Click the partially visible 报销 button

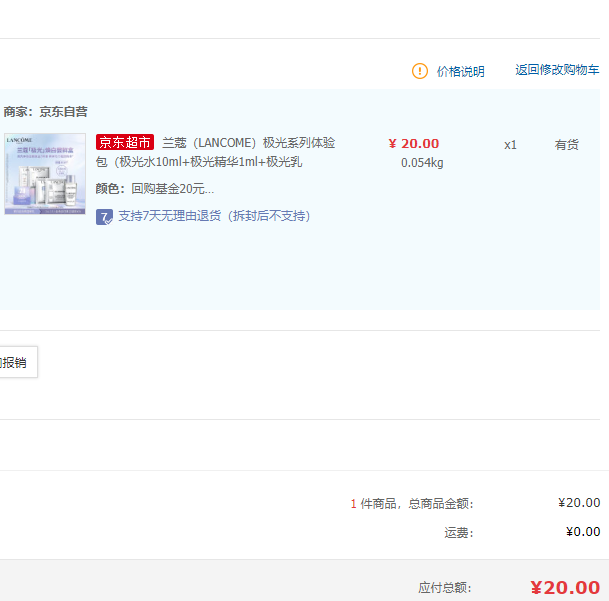pyautogui.click(x=18, y=362)
